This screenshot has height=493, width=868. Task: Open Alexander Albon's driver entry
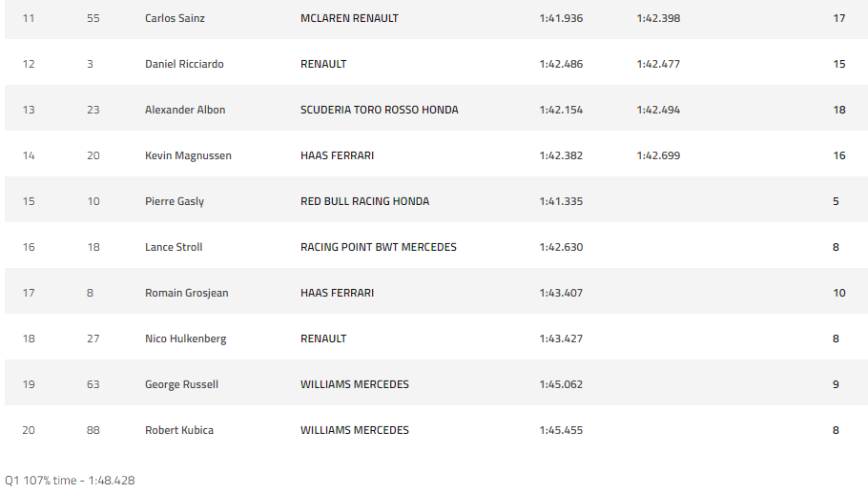point(185,110)
